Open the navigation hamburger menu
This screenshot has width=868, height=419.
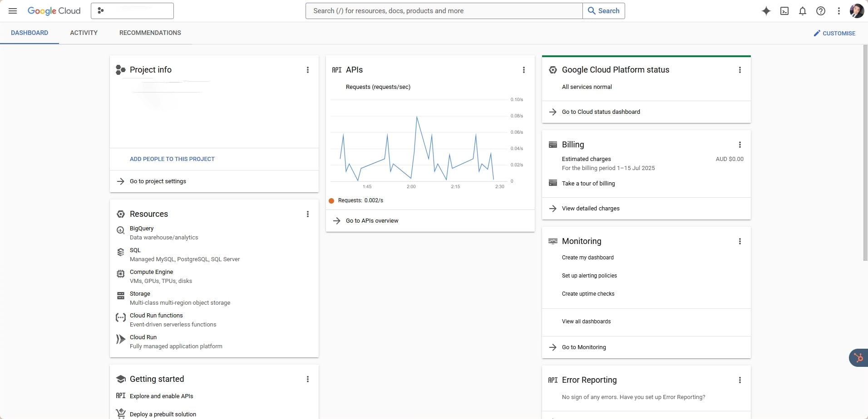tap(13, 10)
